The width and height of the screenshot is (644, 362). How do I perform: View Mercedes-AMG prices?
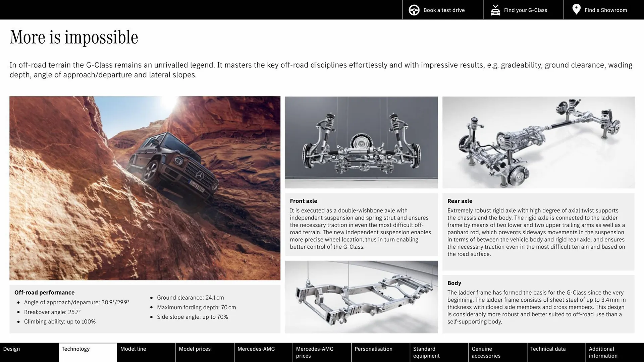315,352
